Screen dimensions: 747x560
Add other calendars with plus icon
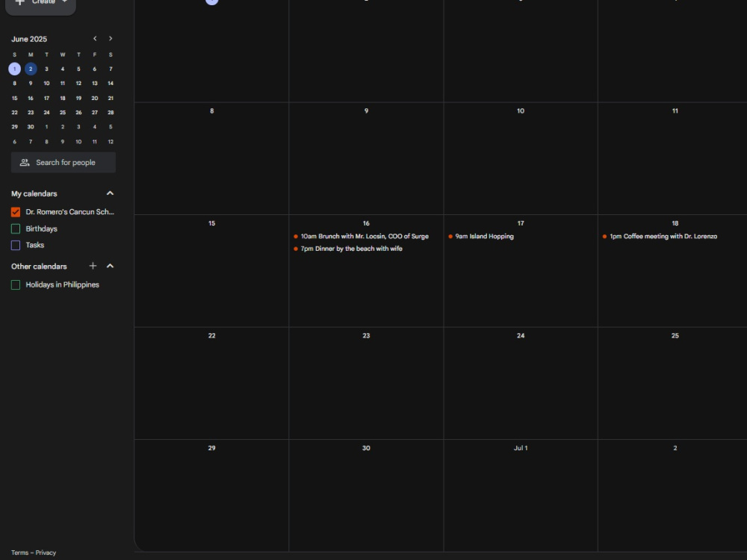click(93, 267)
